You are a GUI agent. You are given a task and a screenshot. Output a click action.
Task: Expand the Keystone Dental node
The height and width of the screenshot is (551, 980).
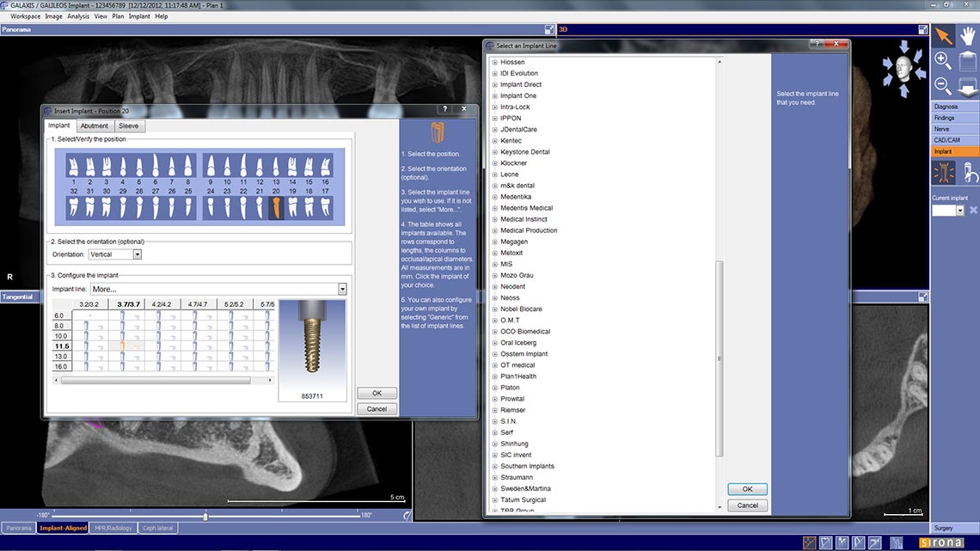click(x=495, y=152)
